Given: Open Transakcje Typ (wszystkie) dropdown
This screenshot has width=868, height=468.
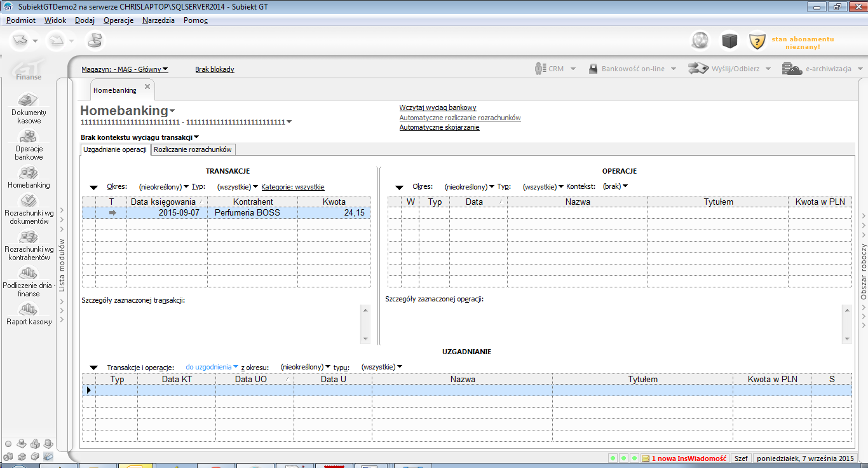Looking at the screenshot, I should 238,187.
